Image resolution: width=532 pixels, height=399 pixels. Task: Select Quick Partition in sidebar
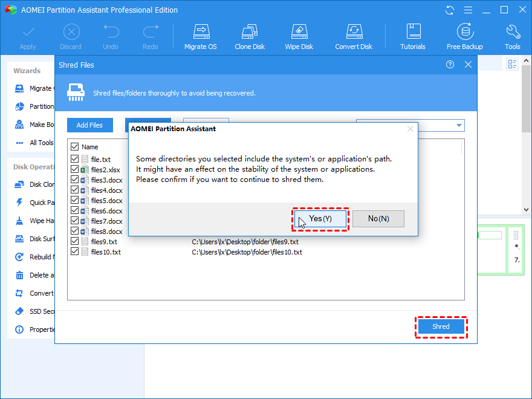[34, 203]
